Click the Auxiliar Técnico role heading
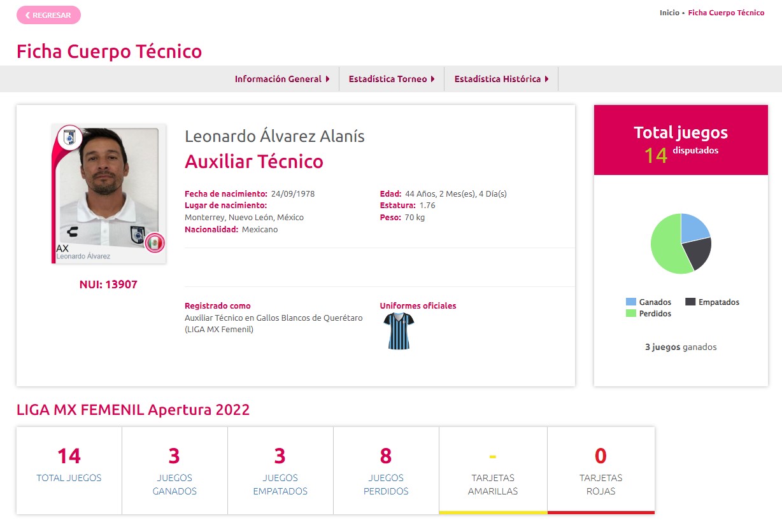Screen dimensions: 782x532 pyautogui.click(x=254, y=162)
